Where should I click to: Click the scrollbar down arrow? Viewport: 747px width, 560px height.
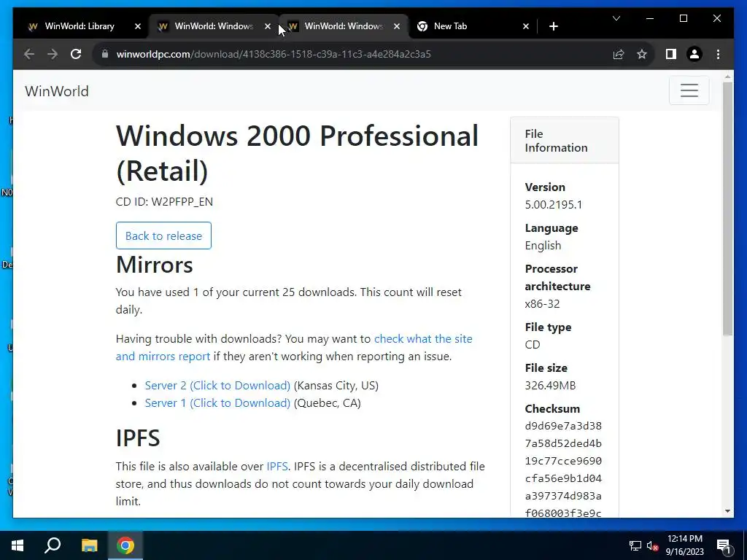pyautogui.click(x=727, y=511)
